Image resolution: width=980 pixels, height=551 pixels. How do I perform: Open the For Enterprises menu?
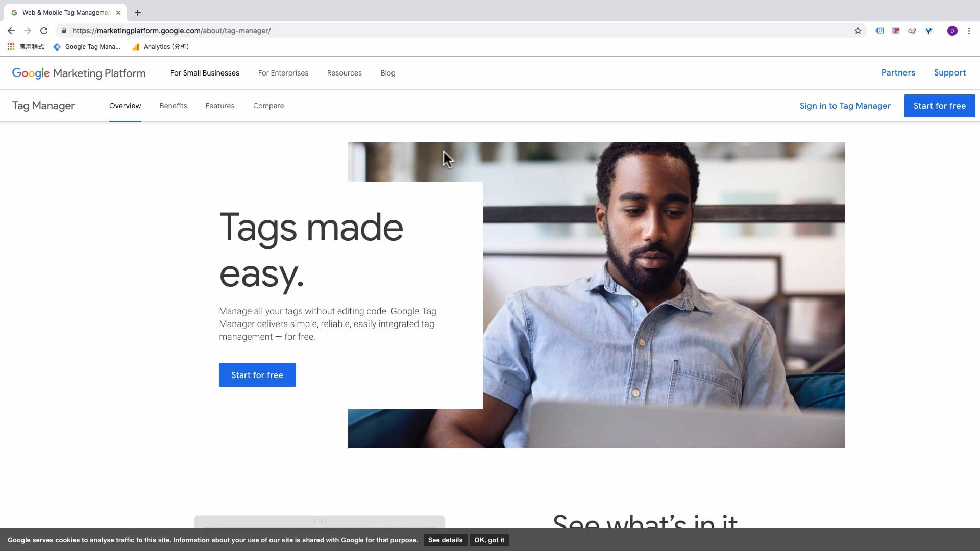(283, 73)
